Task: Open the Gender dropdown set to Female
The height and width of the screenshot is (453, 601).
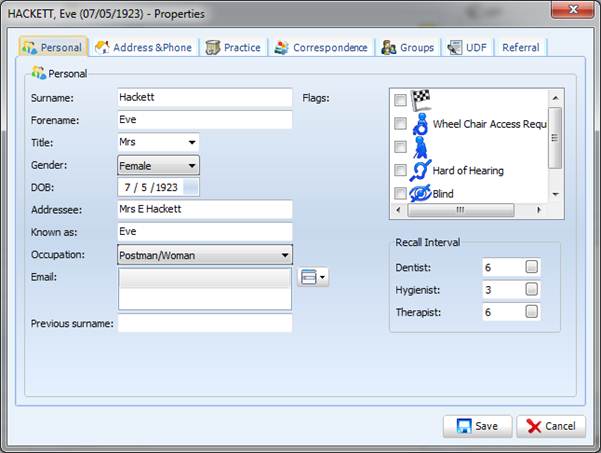Action: pyautogui.click(x=191, y=165)
